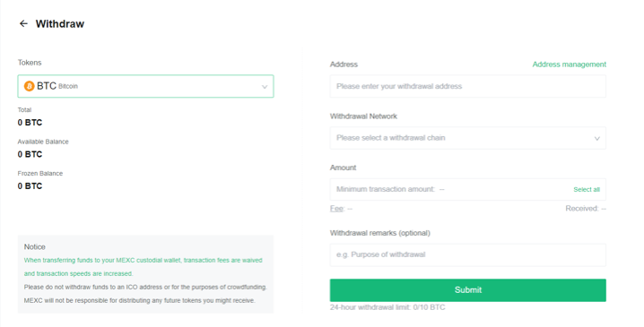Open the Tokens selector showing BTC Bitcoin

[145, 86]
